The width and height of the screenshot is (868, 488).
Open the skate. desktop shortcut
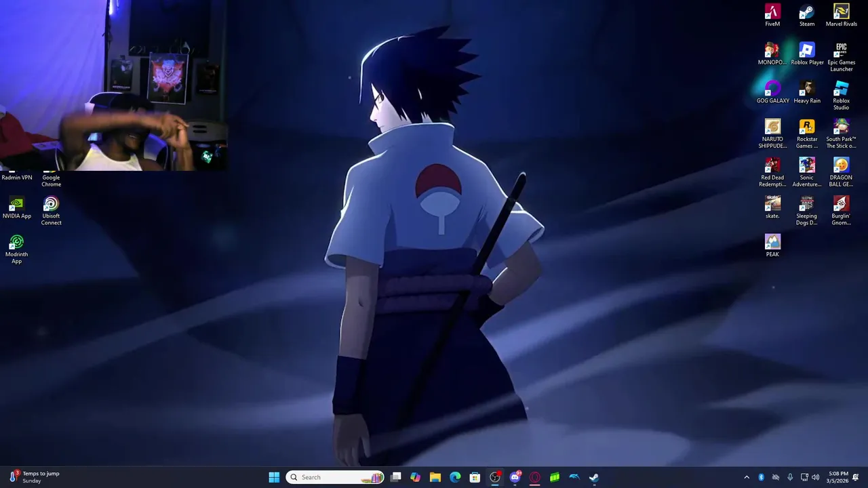772,207
